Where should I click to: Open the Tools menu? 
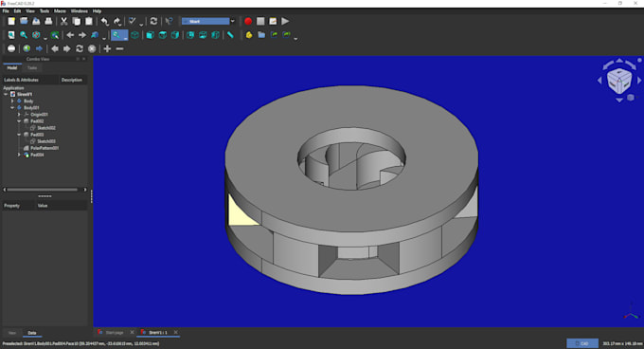tap(45, 11)
